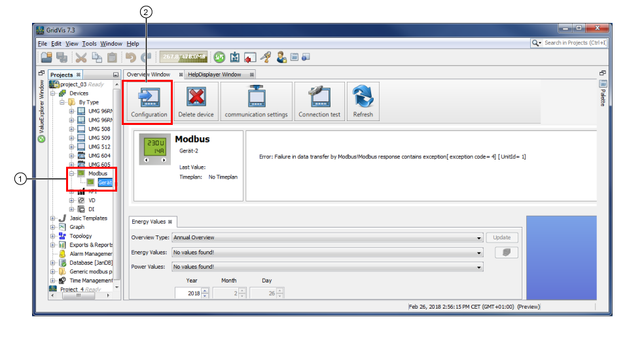This screenshot has width=644, height=344.
Task: Run the Connection test
Action: (x=319, y=101)
